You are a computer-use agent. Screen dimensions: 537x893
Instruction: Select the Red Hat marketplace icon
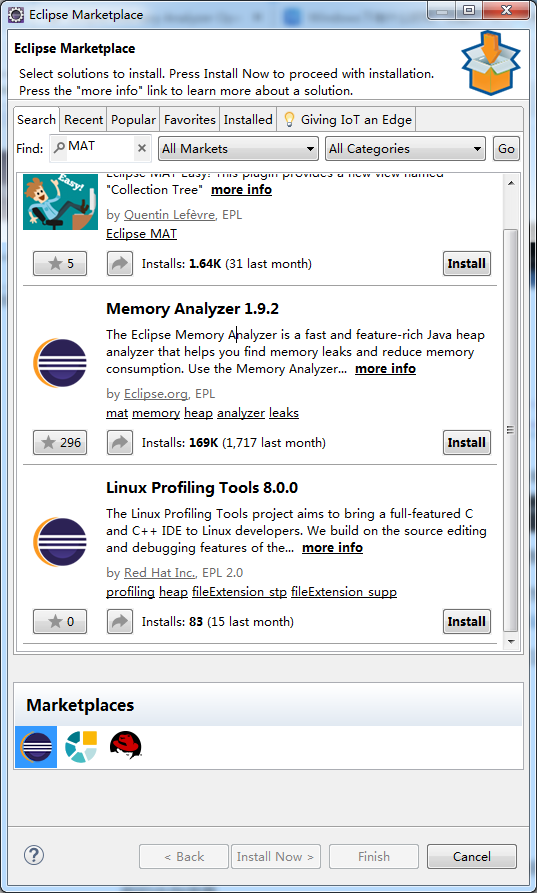pos(125,745)
